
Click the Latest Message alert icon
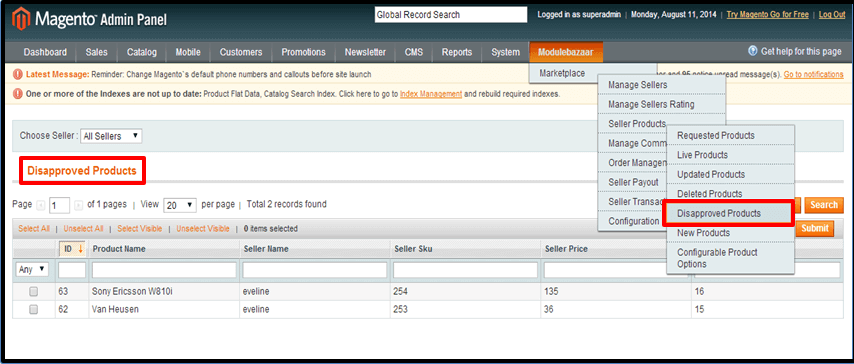(x=18, y=74)
